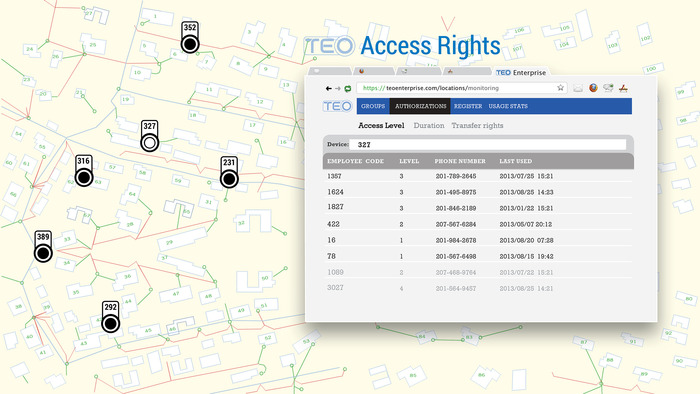700x394 pixels.
Task: Click the browser back arrow
Action: coord(329,88)
